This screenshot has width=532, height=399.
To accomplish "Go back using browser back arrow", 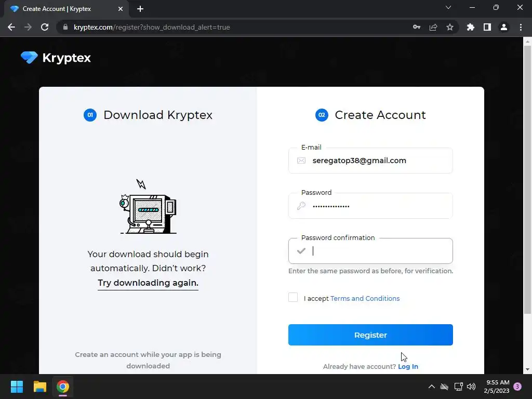I will (x=11, y=27).
